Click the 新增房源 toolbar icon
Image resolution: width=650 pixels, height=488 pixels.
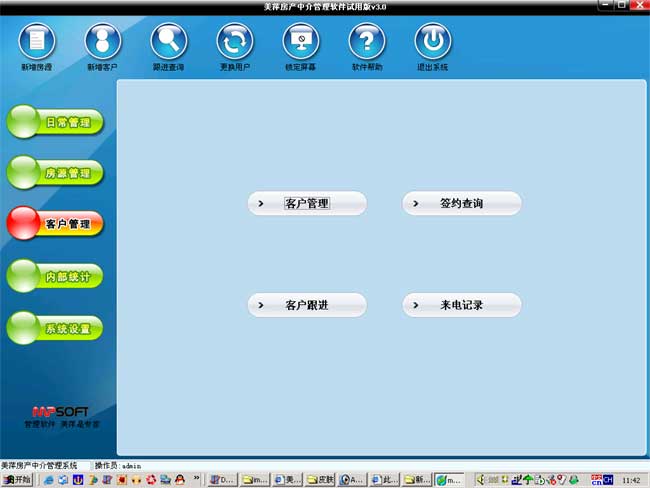pos(37,42)
